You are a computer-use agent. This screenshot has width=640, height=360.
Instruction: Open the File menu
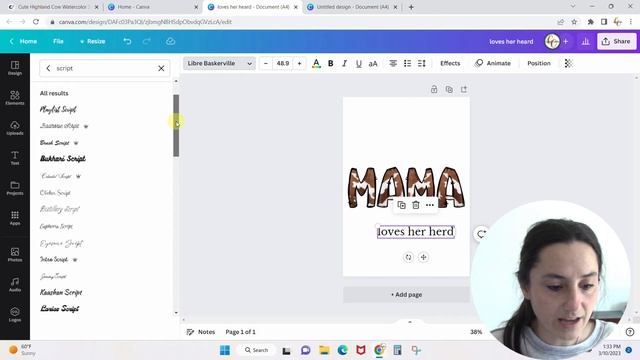(x=58, y=41)
